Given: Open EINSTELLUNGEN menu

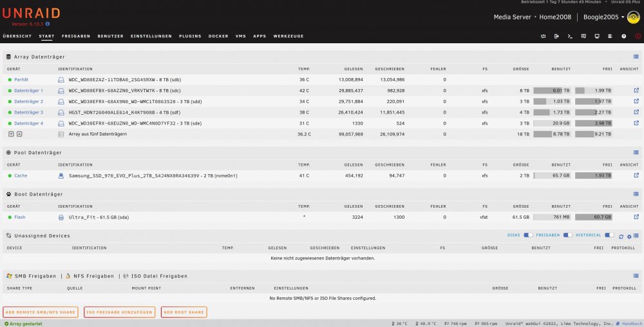Looking at the screenshot, I should pos(151,36).
